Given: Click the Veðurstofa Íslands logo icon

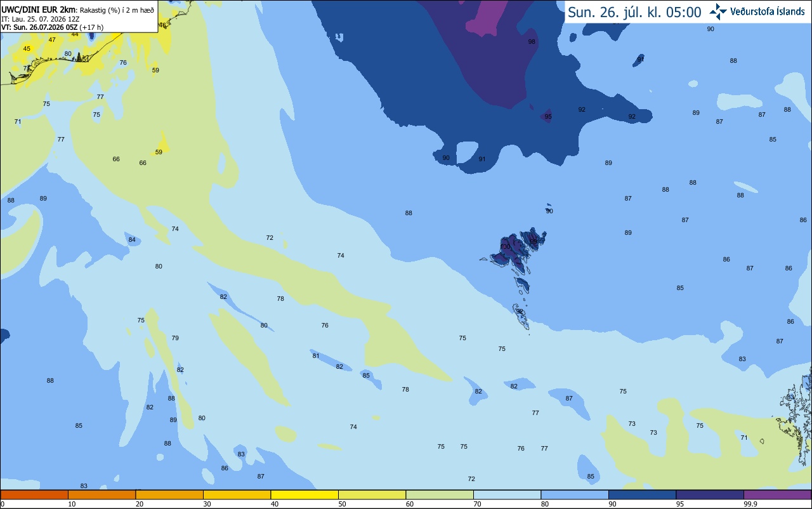Looking at the screenshot, I should 718,11.
